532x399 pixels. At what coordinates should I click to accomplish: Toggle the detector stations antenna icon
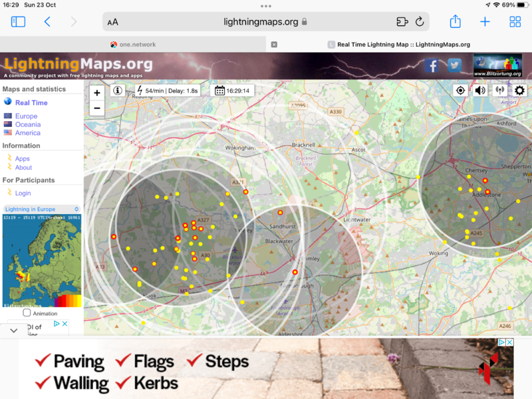499,90
